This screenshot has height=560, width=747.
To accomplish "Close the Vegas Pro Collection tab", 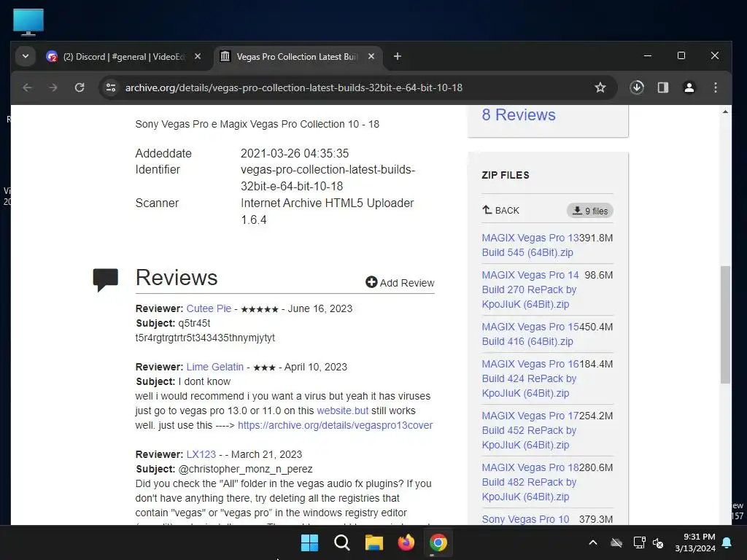I will (371, 56).
